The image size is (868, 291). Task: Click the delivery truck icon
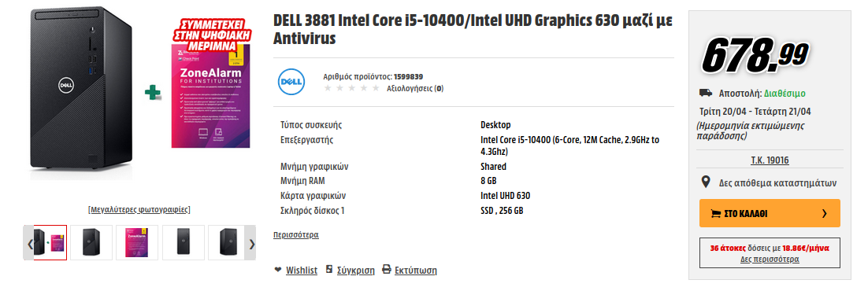click(705, 93)
